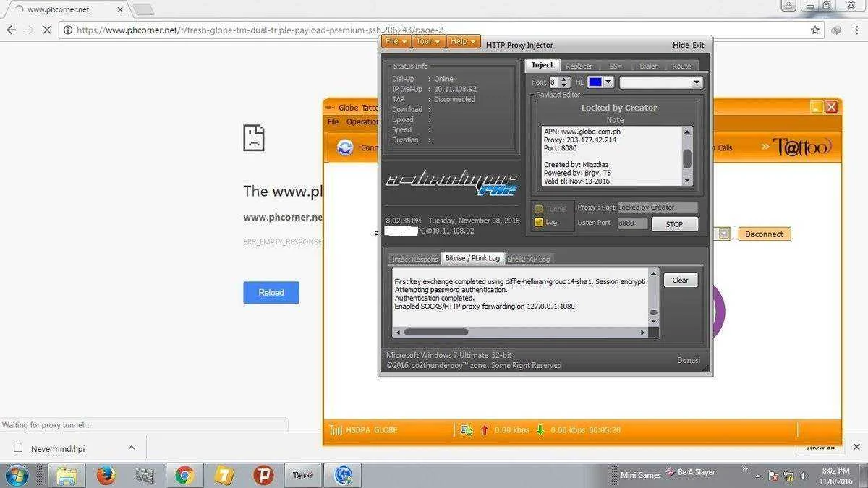The height and width of the screenshot is (488, 868).
Task: Open Operation menu in Globe Tattoo window
Action: (362, 121)
